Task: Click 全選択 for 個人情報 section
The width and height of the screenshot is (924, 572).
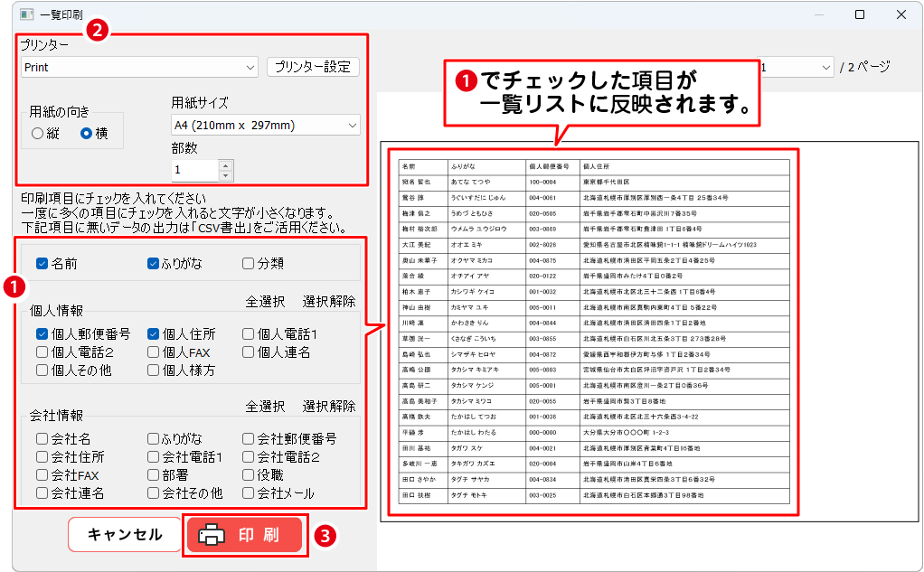Action: point(265,301)
